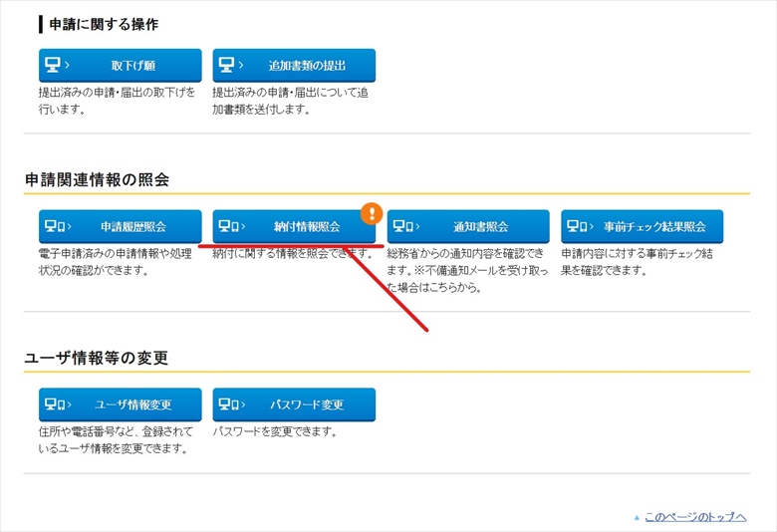The image size is (777, 532).
Task: Click the ユーザ情報等の変更 section heading
Action: point(97,358)
